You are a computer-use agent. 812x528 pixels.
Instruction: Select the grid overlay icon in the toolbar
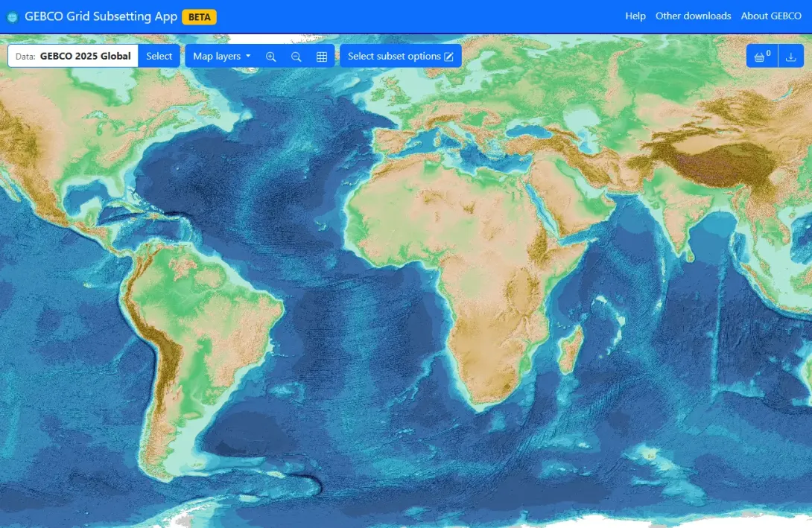(x=321, y=56)
